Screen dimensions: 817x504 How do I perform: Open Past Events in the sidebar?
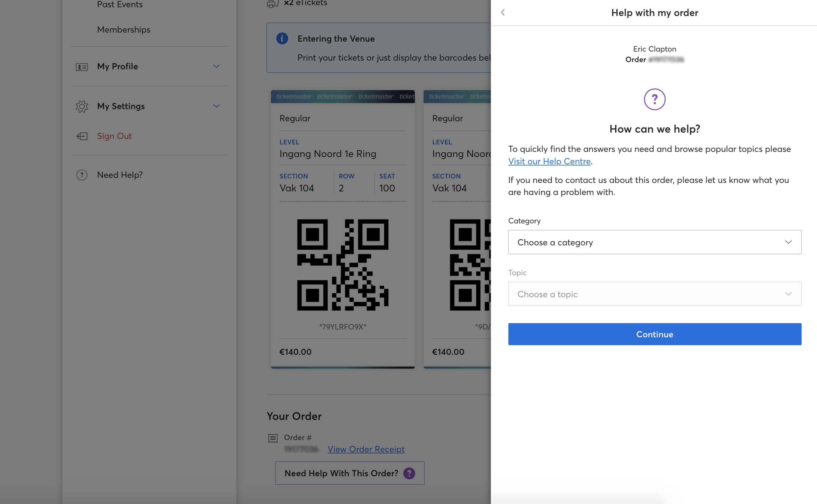pos(120,4)
